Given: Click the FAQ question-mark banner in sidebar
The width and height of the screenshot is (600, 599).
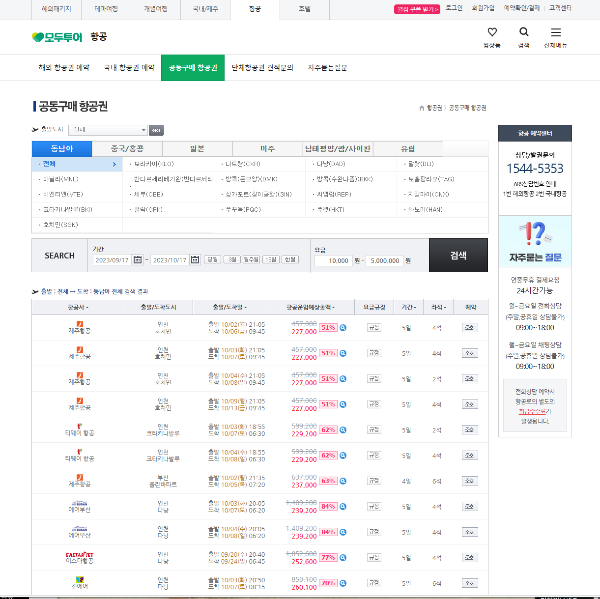Looking at the screenshot, I should click(x=535, y=242).
